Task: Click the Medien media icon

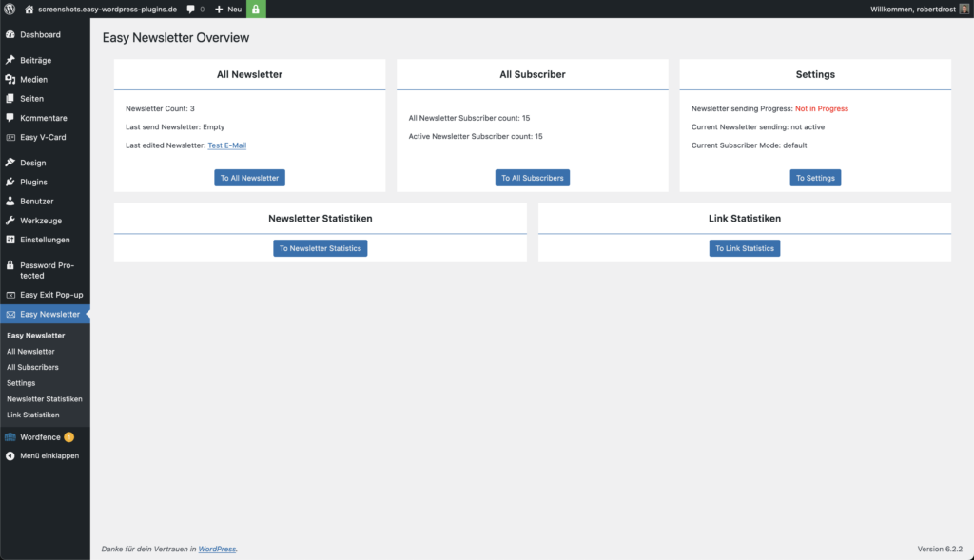Action: click(10, 80)
